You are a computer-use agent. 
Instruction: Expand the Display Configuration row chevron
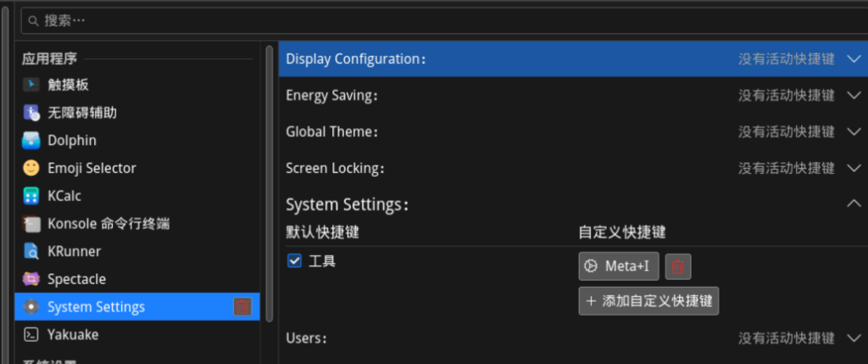click(x=854, y=59)
